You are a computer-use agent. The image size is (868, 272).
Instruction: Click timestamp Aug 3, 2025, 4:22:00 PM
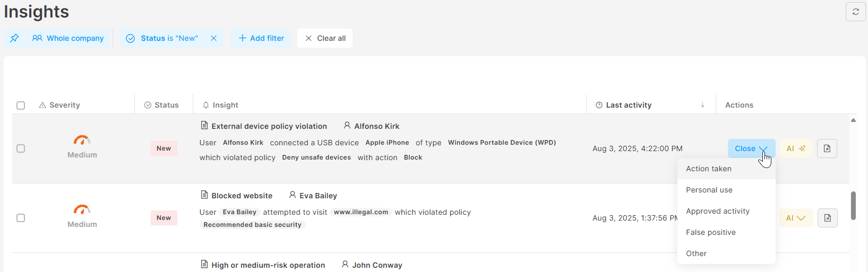[638, 148]
